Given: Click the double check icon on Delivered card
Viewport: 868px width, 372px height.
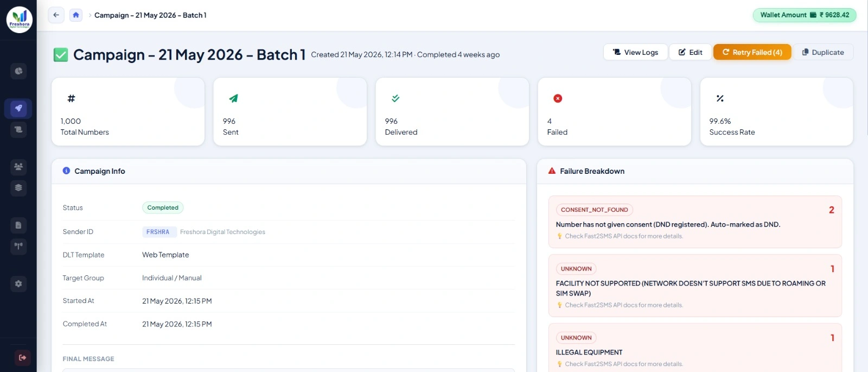Looking at the screenshot, I should tap(395, 98).
